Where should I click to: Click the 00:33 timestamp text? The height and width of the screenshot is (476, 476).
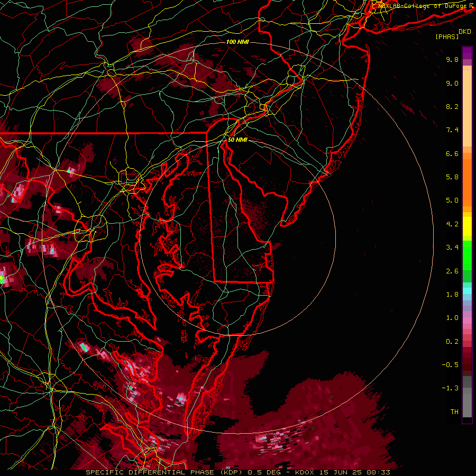pos(380,472)
